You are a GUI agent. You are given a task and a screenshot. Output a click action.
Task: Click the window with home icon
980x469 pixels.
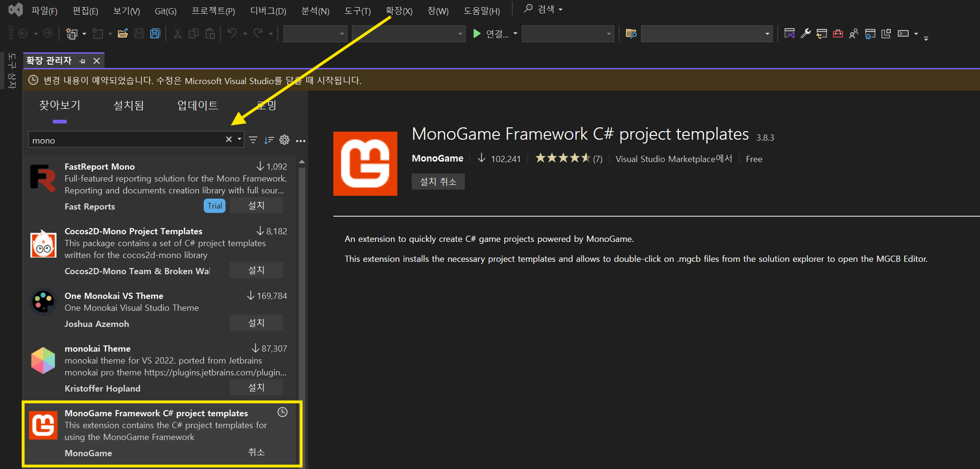pyautogui.click(x=870, y=33)
